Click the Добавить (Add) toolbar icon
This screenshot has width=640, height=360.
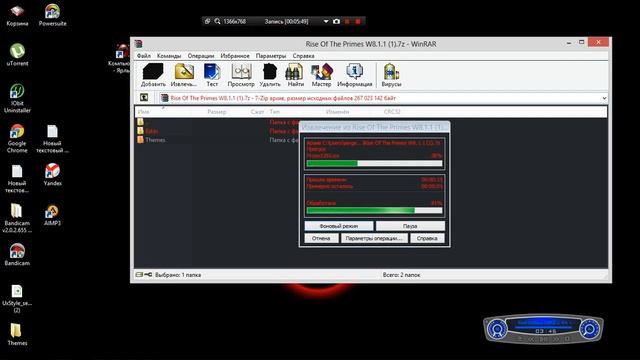[x=153, y=75]
